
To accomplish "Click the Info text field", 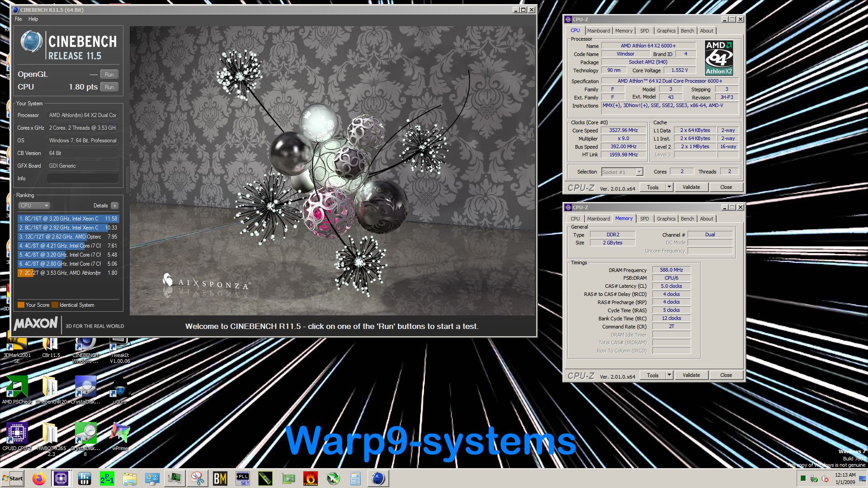I will click(x=83, y=178).
